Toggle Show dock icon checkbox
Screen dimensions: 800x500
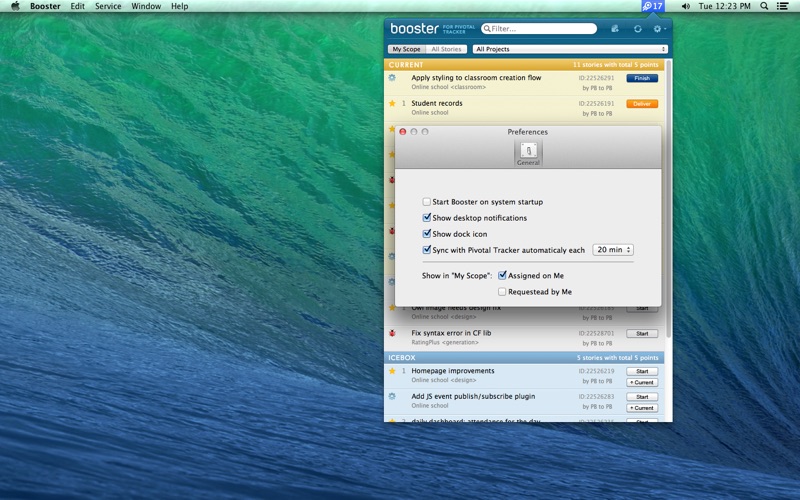(x=427, y=234)
